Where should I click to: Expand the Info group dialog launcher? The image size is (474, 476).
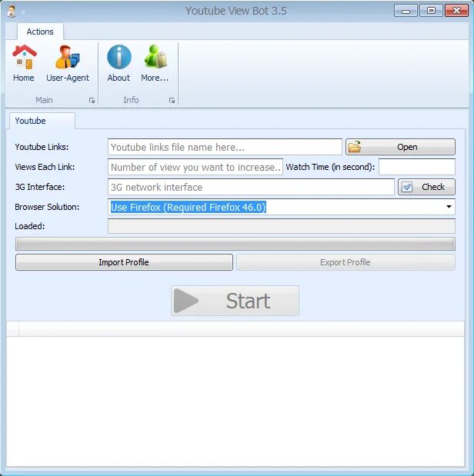172,100
